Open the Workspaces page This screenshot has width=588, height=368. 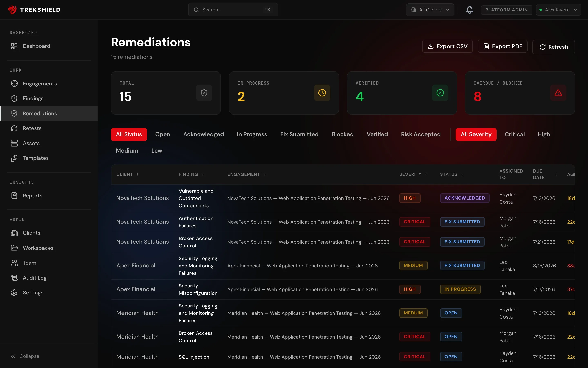49,248
